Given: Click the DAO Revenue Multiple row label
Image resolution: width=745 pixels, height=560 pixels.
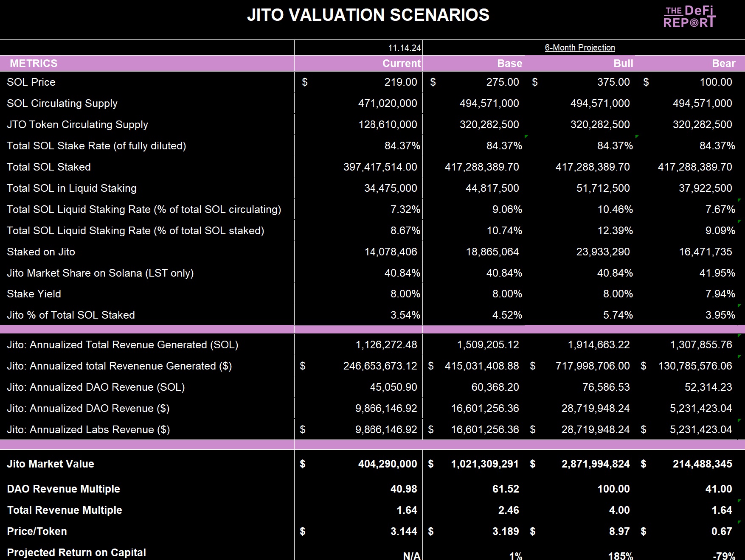Looking at the screenshot, I should [63, 489].
